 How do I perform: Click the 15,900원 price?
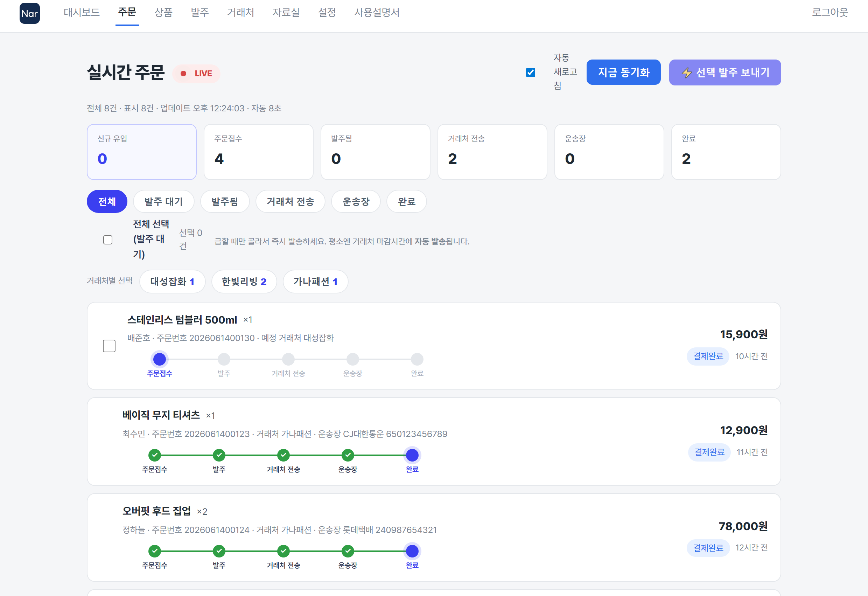point(744,334)
